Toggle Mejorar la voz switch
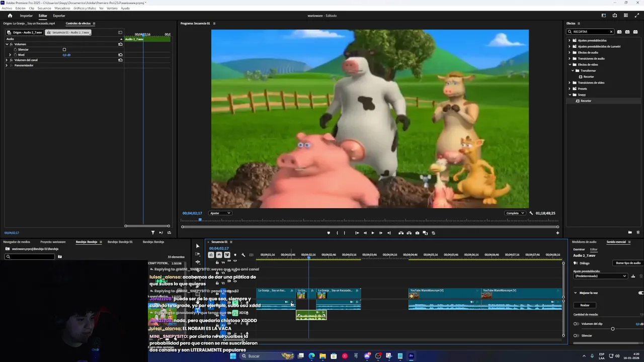Image resolution: width=644 pixels, height=362 pixels. [640, 293]
